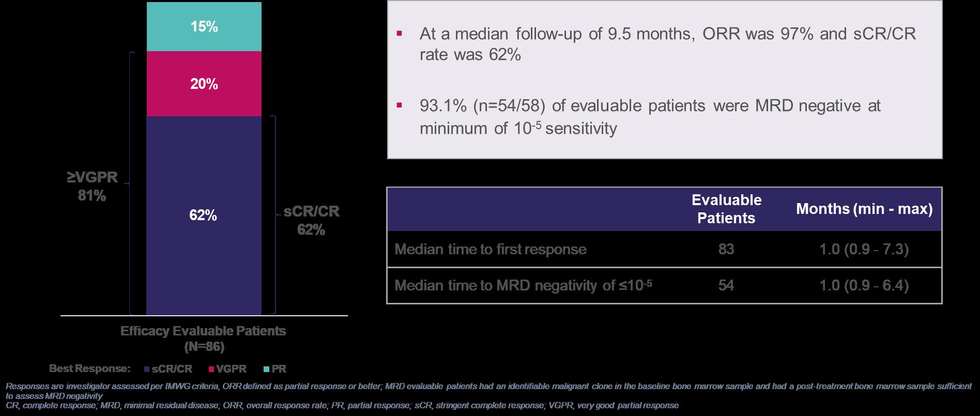Click the sCR/CR legend color swatch
Viewport: 980px width, 416px height.
click(147, 370)
